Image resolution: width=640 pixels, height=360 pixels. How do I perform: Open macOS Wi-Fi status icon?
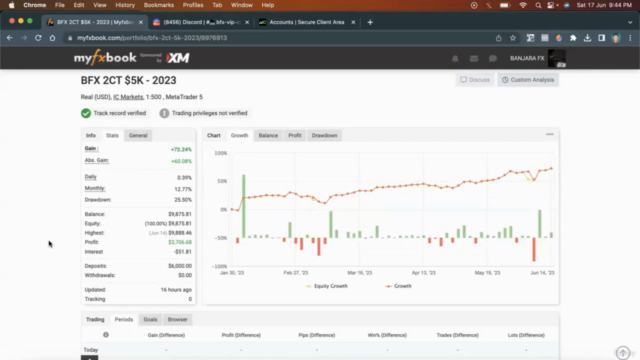523,5
